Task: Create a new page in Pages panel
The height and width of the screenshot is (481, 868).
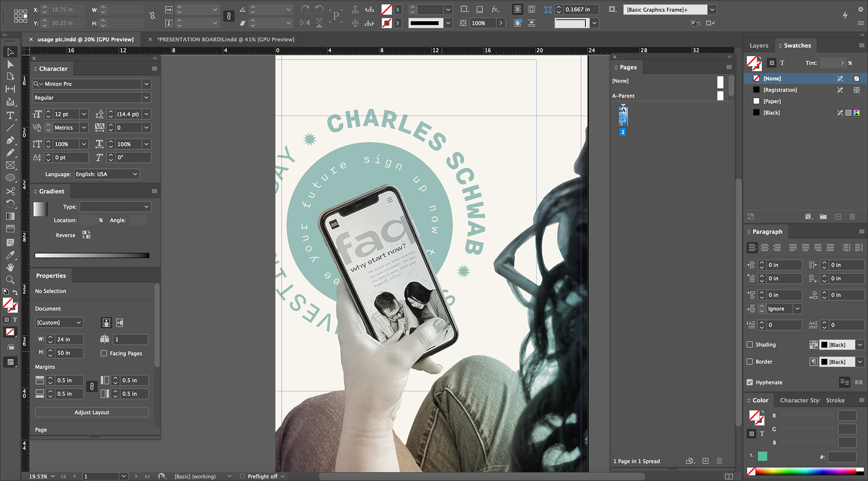Action: click(x=705, y=461)
